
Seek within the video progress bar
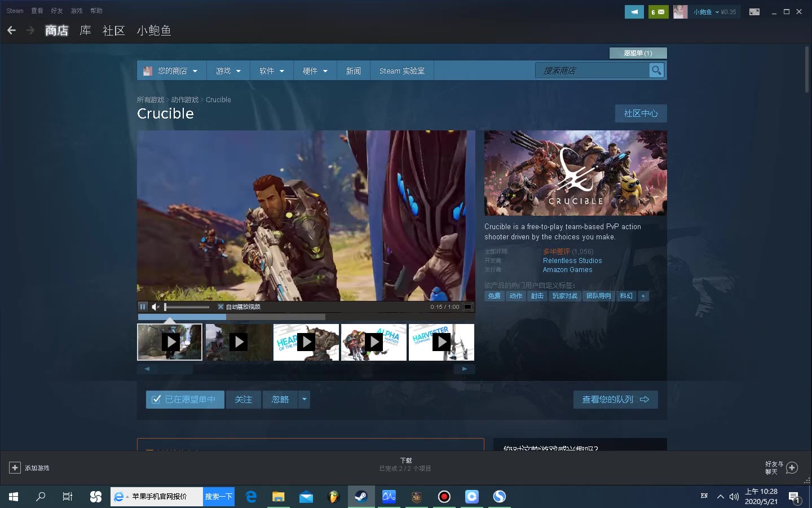tap(306, 317)
